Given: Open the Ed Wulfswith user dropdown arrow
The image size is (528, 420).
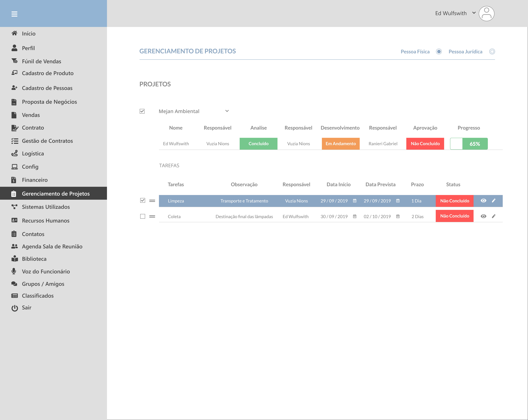Looking at the screenshot, I should pos(474,13).
